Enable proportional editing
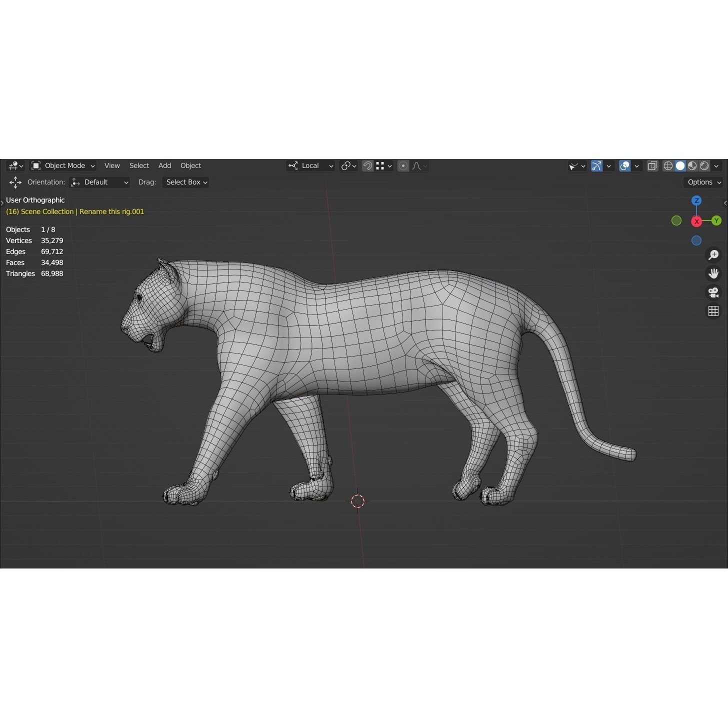This screenshot has height=728, width=728. point(403,165)
